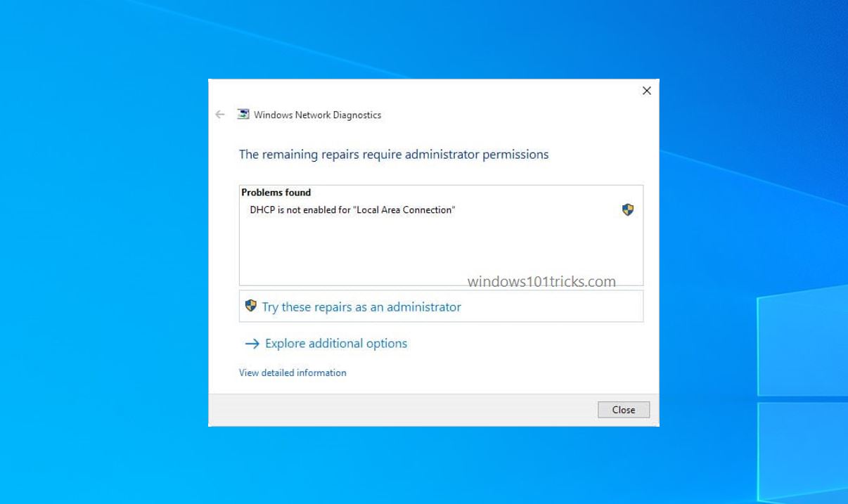The width and height of the screenshot is (848, 504).
Task: Click the blue arrow before Explore additional options
Action: coord(251,343)
